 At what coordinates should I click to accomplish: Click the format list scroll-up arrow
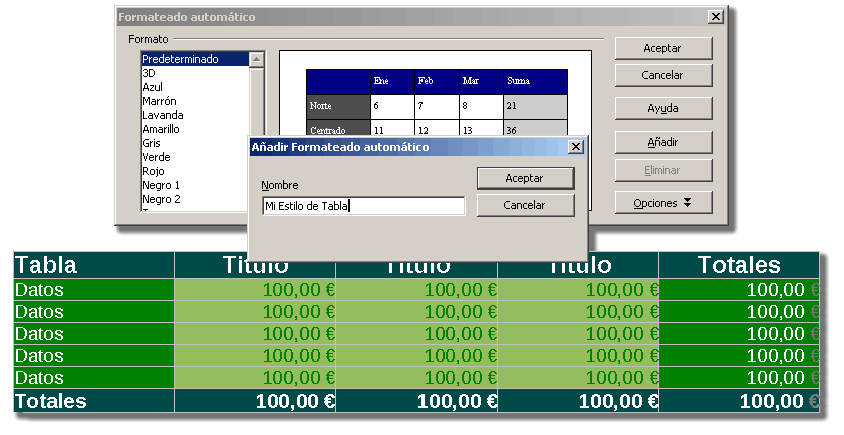257,59
